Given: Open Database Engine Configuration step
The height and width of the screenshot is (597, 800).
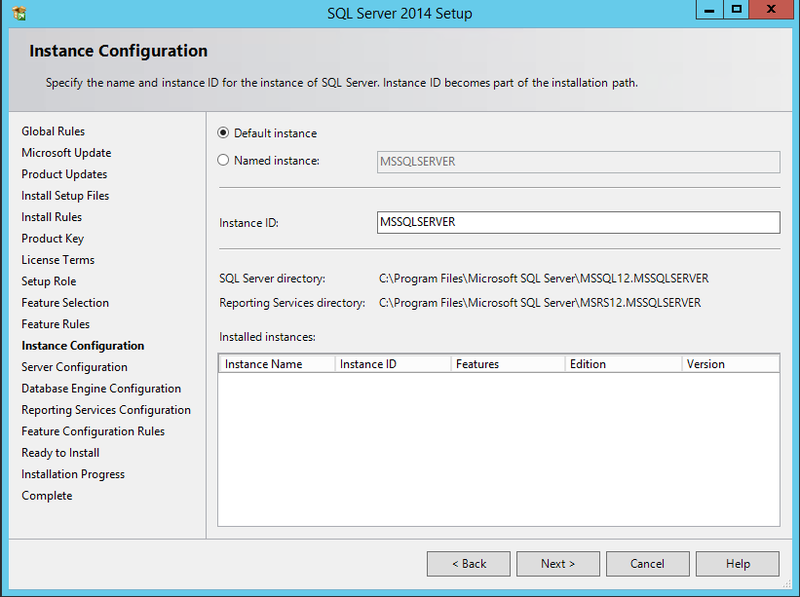Looking at the screenshot, I should 101,389.
